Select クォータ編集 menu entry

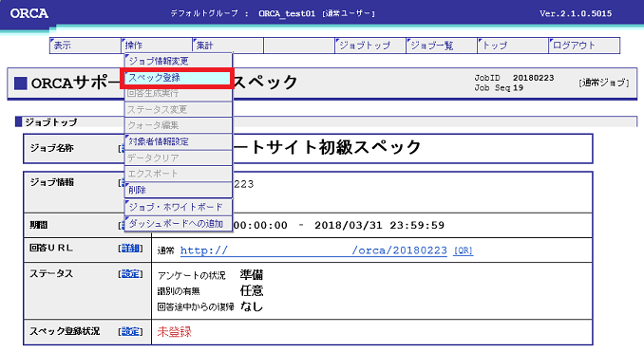tap(179, 125)
